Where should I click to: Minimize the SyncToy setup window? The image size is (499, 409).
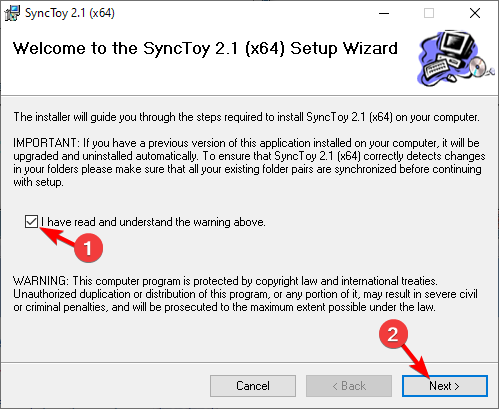click(384, 13)
